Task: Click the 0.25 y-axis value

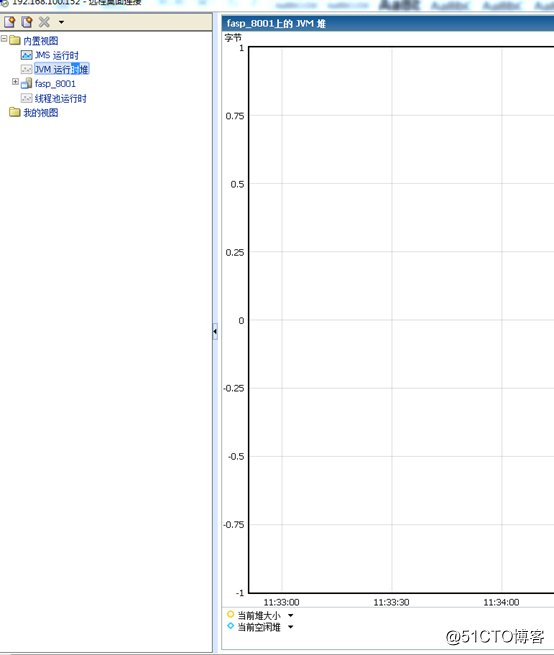Action: point(235,253)
